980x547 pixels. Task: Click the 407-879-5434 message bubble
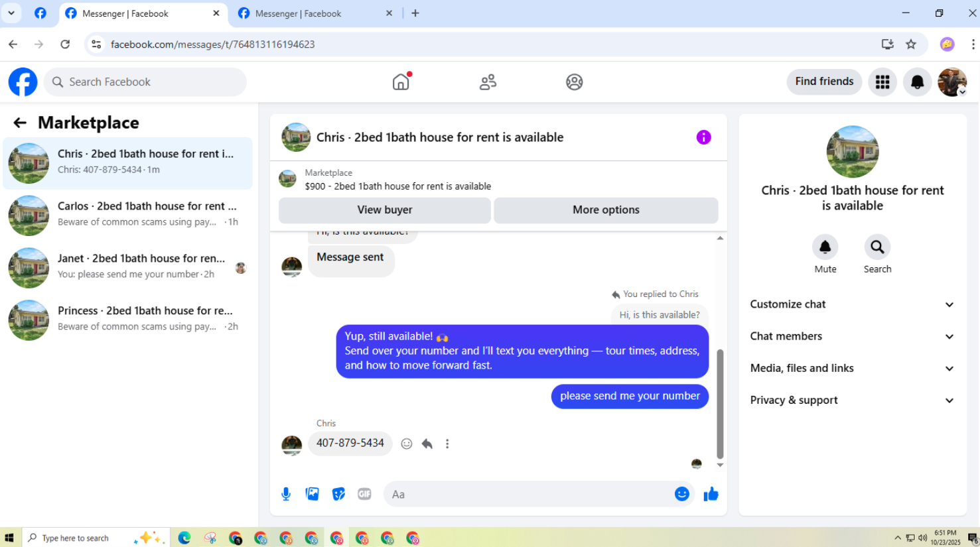(350, 444)
